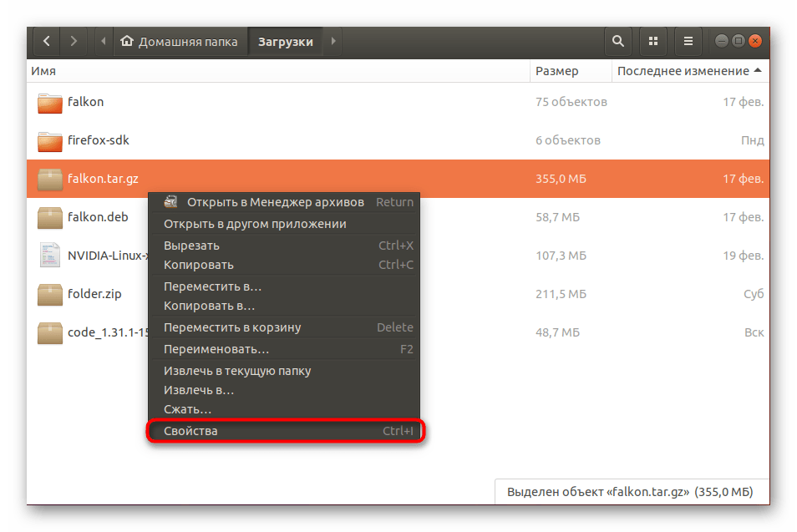797x532 pixels.
Task: Click the Загрузки path button
Action: [x=286, y=41]
